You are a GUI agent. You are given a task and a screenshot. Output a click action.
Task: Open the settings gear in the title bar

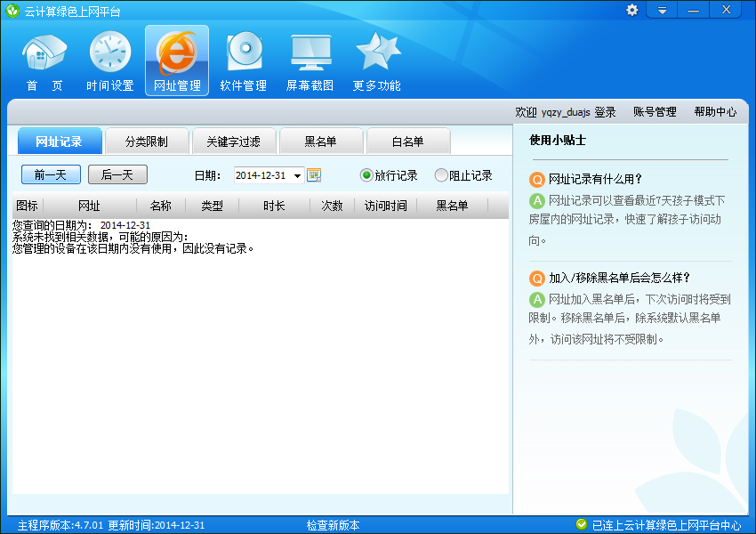point(631,10)
